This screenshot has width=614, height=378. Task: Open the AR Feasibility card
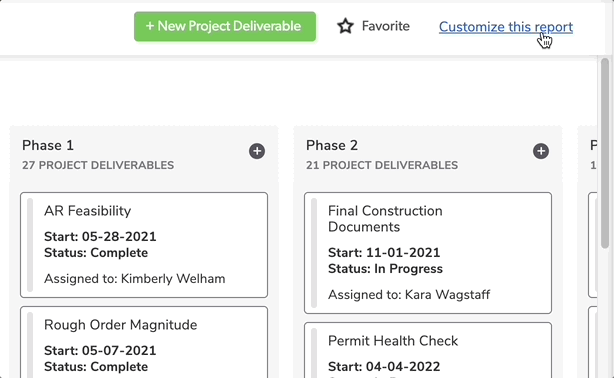point(144,245)
